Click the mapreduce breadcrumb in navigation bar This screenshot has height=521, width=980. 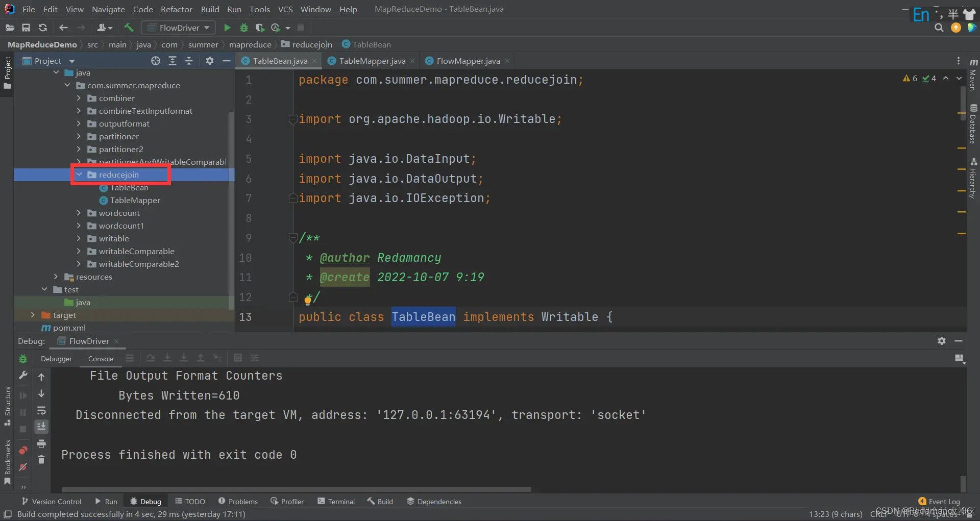(x=250, y=44)
